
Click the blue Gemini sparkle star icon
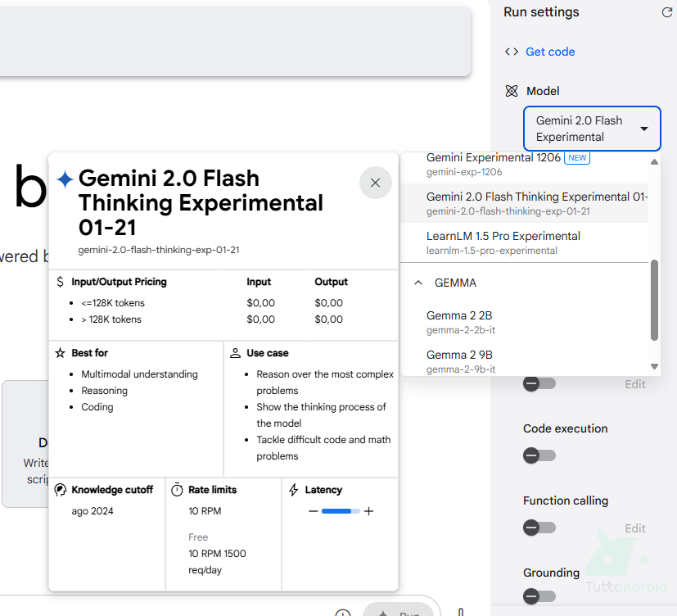pyautogui.click(x=65, y=179)
